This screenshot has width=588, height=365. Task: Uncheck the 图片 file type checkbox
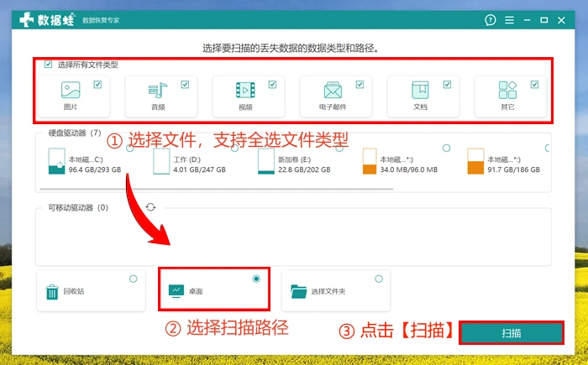[x=97, y=84]
